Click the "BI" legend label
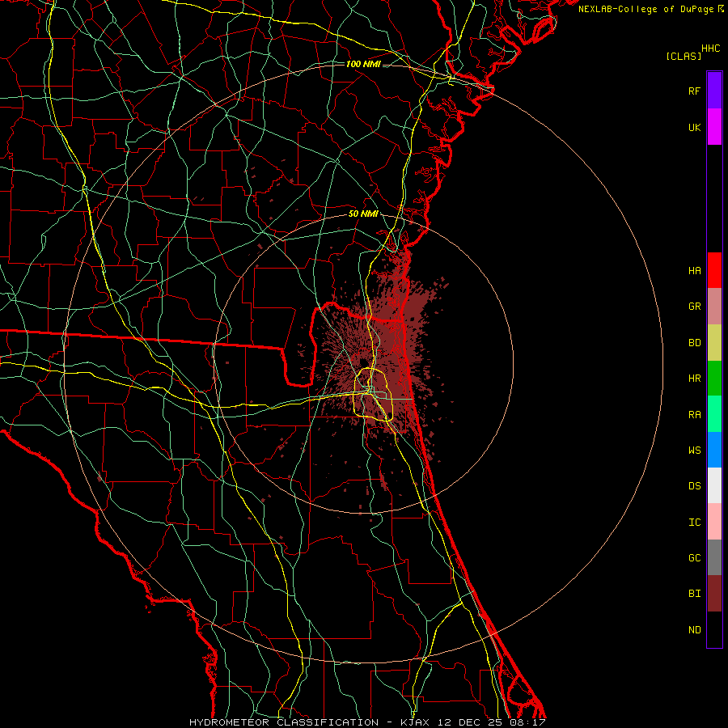Image resolution: width=728 pixels, height=728 pixels. point(694,594)
